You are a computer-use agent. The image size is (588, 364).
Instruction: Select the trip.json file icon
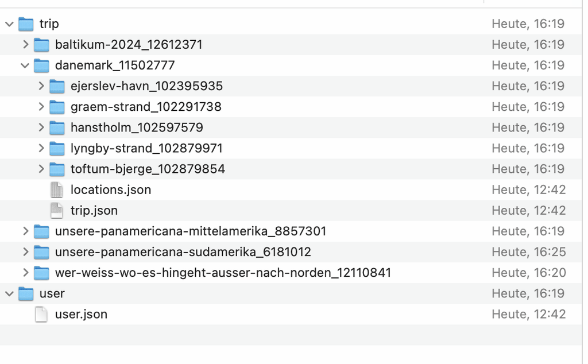click(57, 211)
